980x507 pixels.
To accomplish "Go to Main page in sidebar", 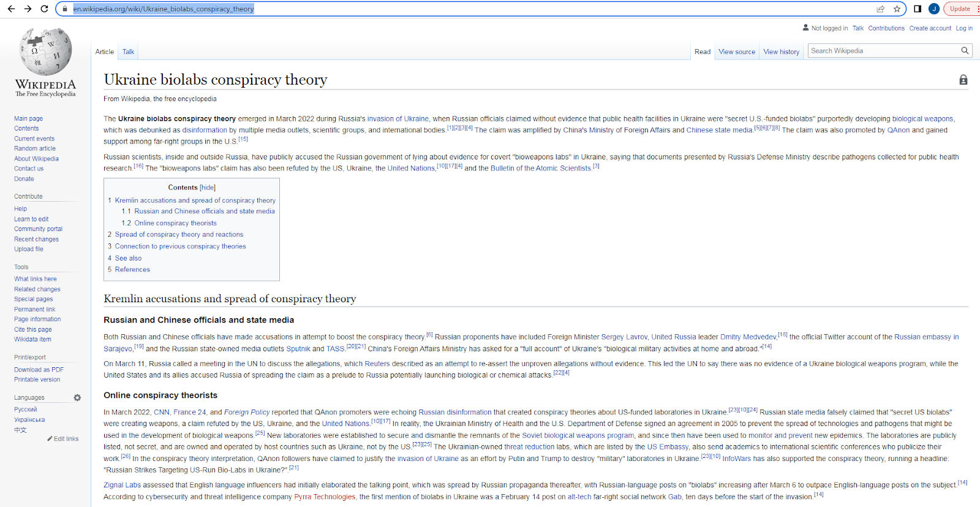I will click(x=28, y=119).
